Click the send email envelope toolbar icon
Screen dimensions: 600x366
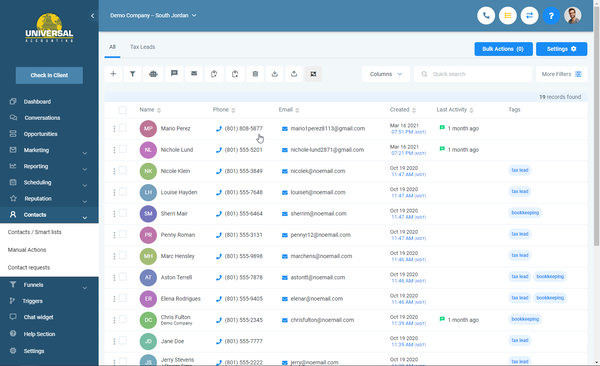(x=194, y=74)
